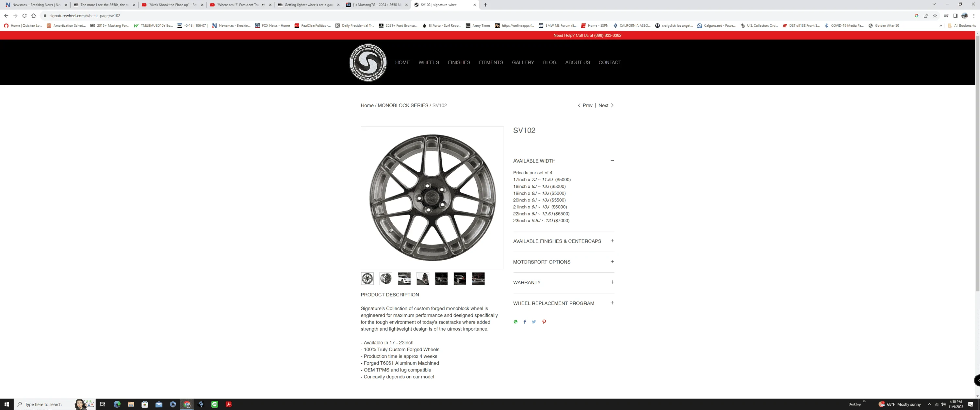Expand the Desktop toolbar chevron on taskbar
The height and width of the screenshot is (410, 980).
(864, 402)
